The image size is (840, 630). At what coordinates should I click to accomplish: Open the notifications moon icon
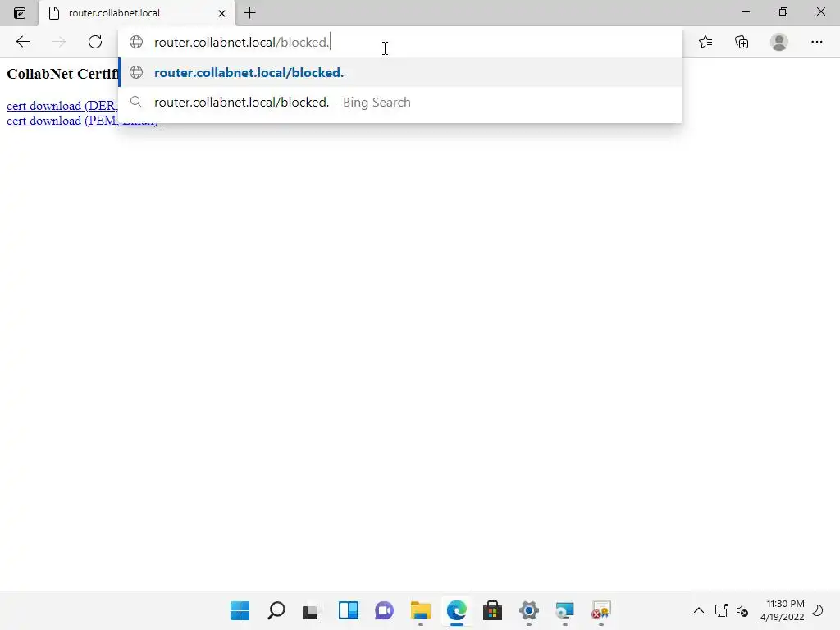pos(818,610)
